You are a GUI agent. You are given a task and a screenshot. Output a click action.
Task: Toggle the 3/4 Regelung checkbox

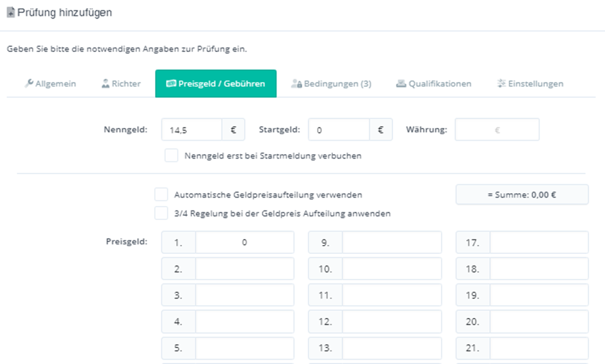pos(161,213)
